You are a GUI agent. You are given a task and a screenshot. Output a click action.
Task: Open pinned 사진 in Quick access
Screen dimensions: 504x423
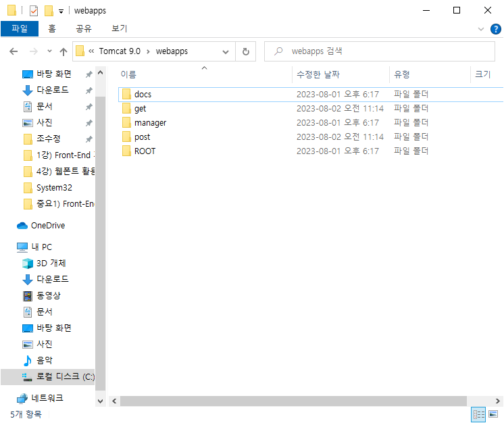pos(45,122)
